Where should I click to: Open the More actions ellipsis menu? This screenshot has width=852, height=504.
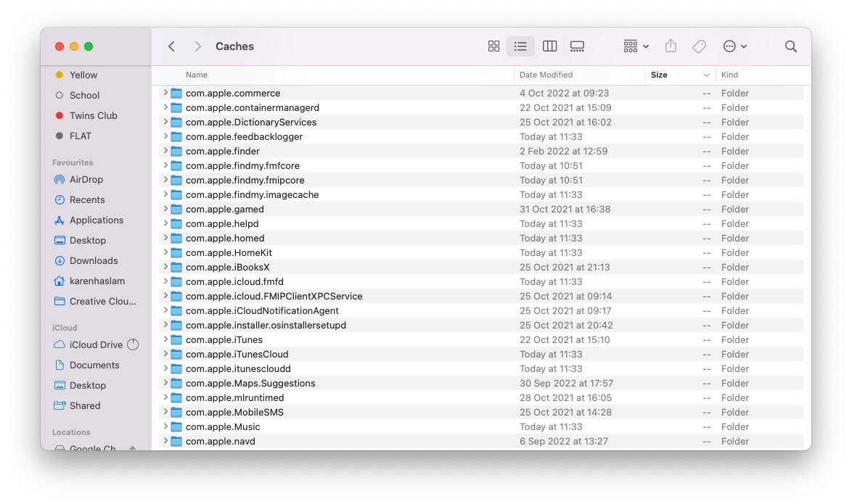click(x=734, y=46)
